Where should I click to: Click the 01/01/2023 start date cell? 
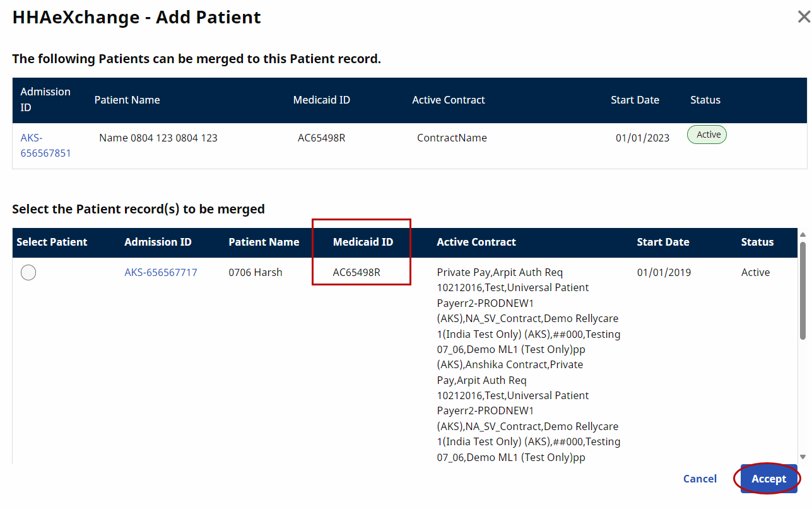pos(642,138)
